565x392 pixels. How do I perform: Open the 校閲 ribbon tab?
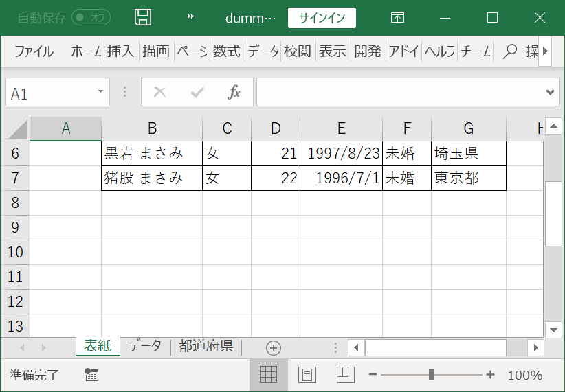[x=298, y=51]
